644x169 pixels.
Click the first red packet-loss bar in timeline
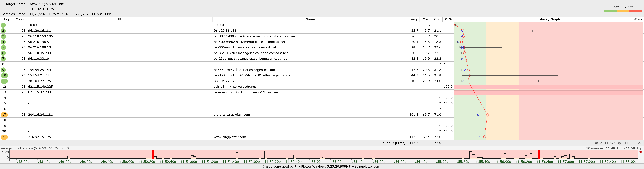pos(153,154)
